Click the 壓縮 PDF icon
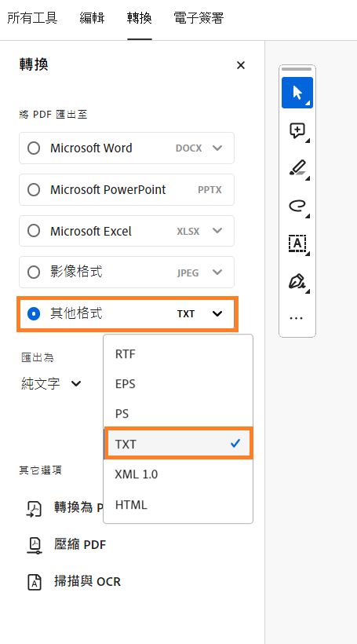Screen dimensions: 357x644 coord(35,545)
